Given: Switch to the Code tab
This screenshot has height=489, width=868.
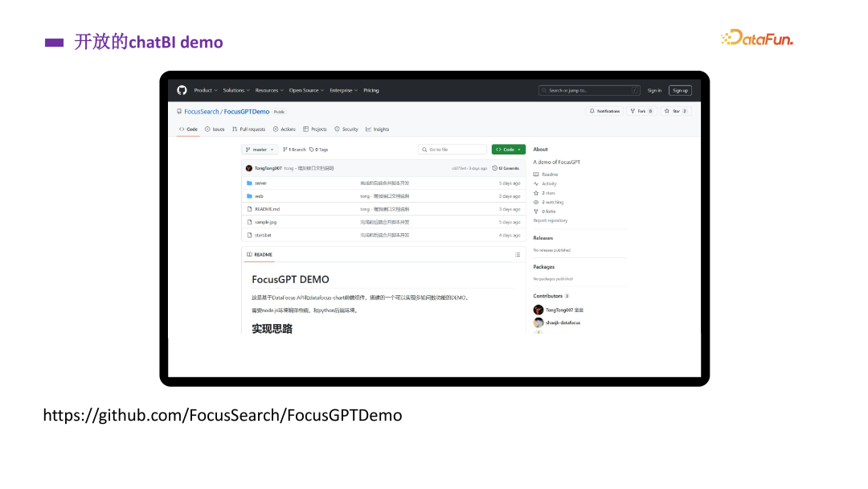Looking at the screenshot, I should coord(188,129).
